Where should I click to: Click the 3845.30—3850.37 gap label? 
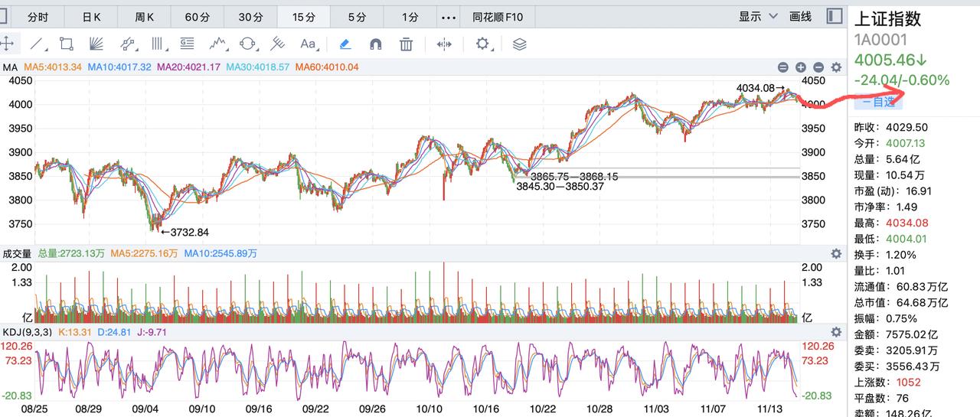560,186
